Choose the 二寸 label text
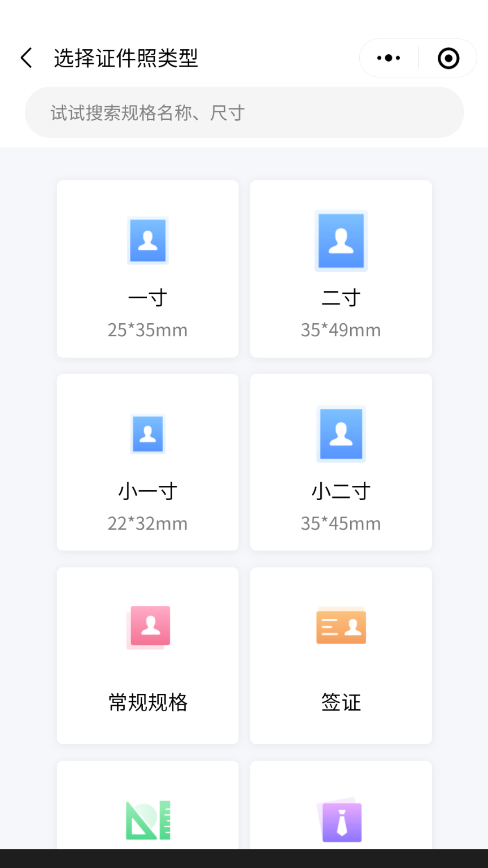Screen dimensions: 488x868 [341, 298]
